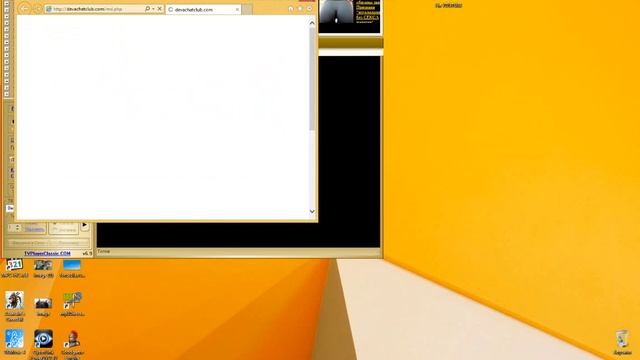Click the channel number stepper in TV Player

pyautogui.click(x=18, y=228)
